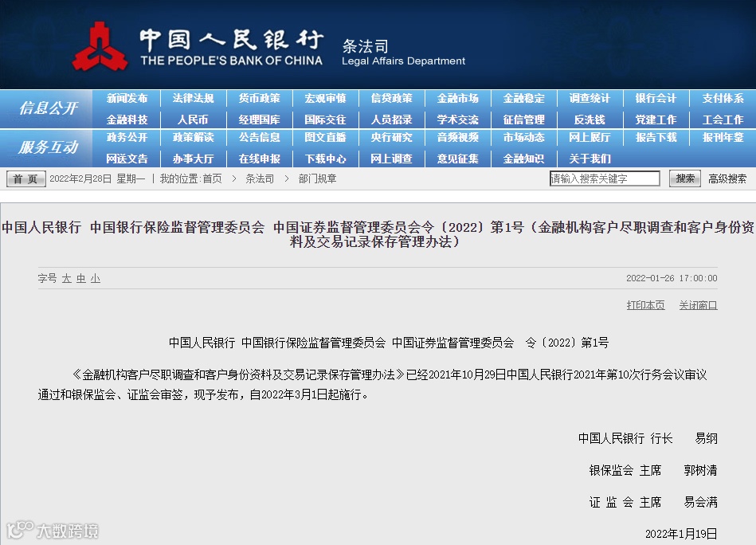756x545 pixels.
Task: Open 货币政策 navigation item
Action: 260,98
